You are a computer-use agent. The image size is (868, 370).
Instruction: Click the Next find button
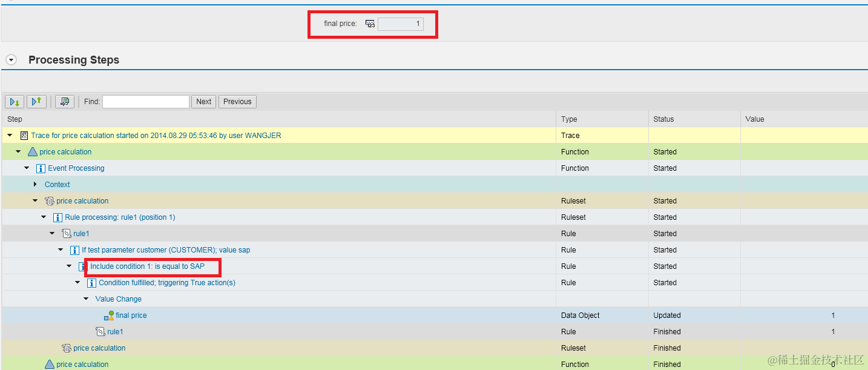[204, 102]
